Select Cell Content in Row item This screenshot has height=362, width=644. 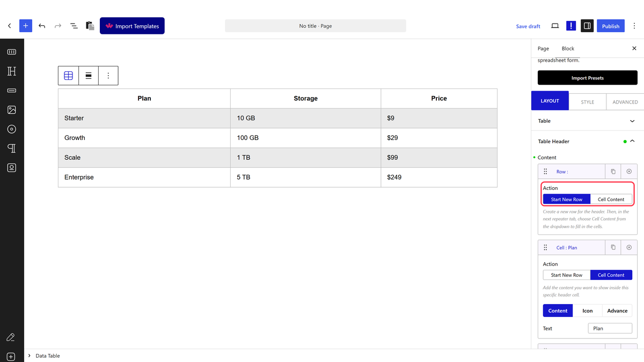pos(611,199)
